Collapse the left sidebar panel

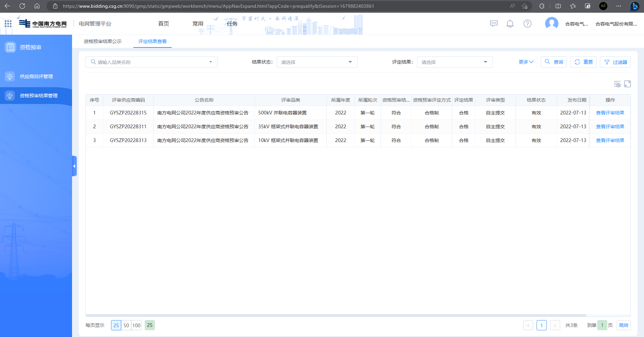pos(74,166)
